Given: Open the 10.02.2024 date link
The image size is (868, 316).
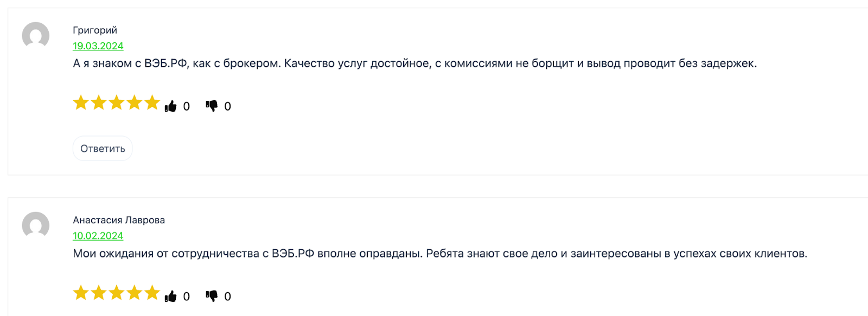Looking at the screenshot, I should pyautogui.click(x=98, y=236).
